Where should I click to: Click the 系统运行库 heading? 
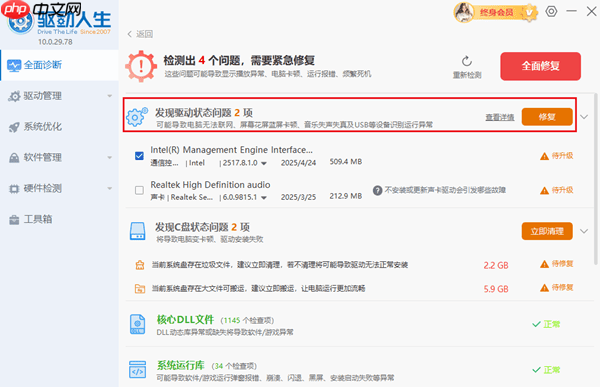tap(181, 365)
